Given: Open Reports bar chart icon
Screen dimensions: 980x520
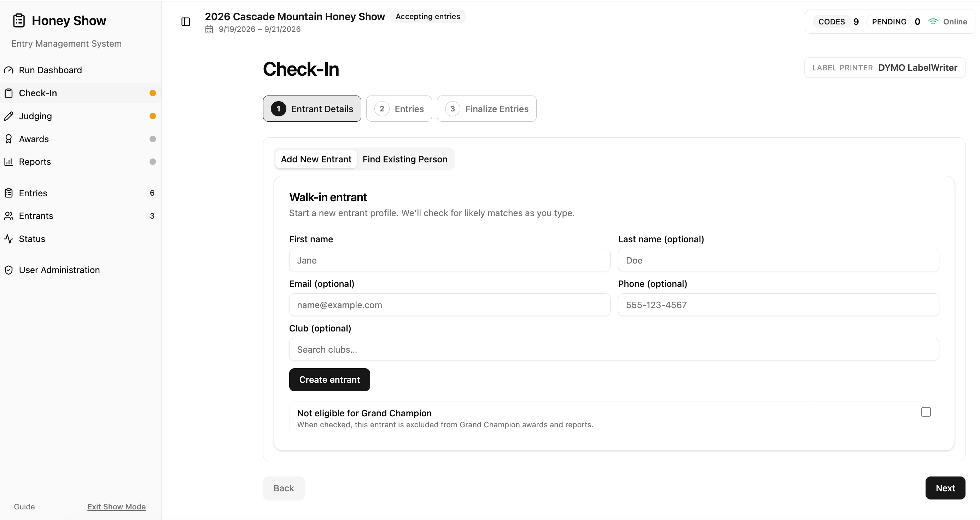Looking at the screenshot, I should (x=9, y=162).
